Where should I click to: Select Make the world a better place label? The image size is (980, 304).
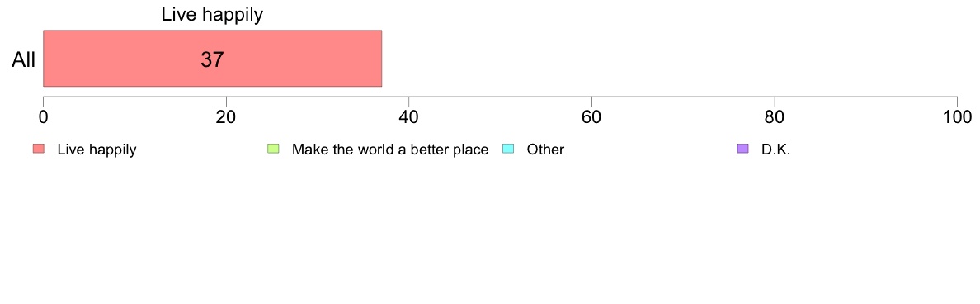pos(390,150)
